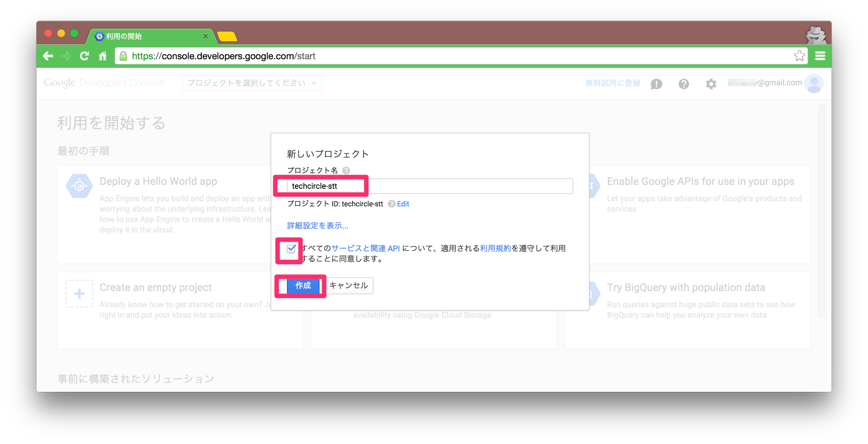Click the Deploy a Hello World app icon
This screenshot has height=444, width=868.
(x=79, y=186)
